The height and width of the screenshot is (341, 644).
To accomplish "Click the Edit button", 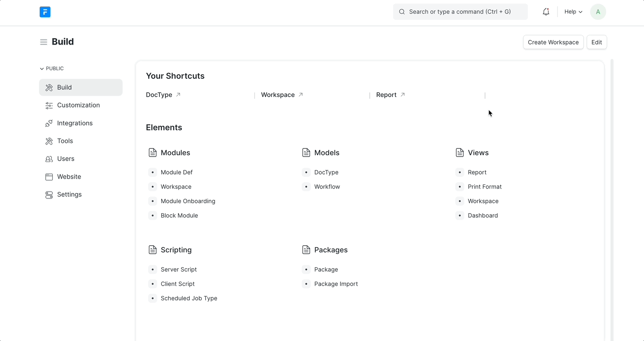I will coord(596,42).
